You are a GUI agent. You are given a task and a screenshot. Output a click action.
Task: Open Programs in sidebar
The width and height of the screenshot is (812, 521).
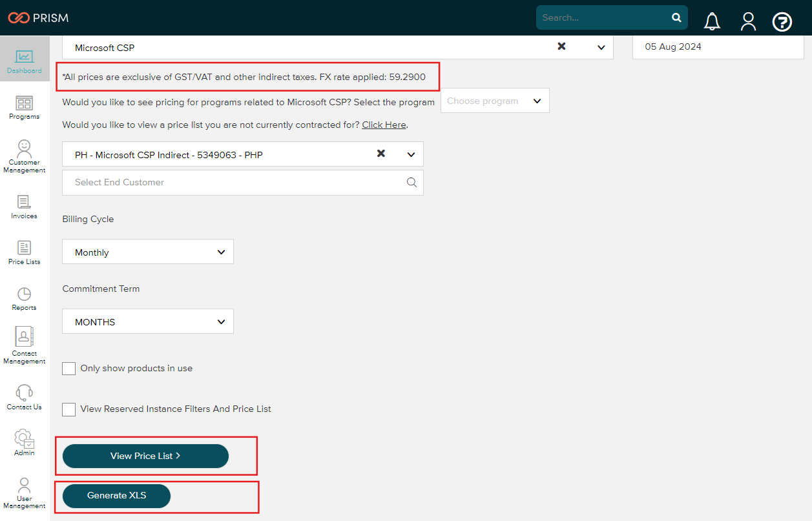pyautogui.click(x=25, y=107)
